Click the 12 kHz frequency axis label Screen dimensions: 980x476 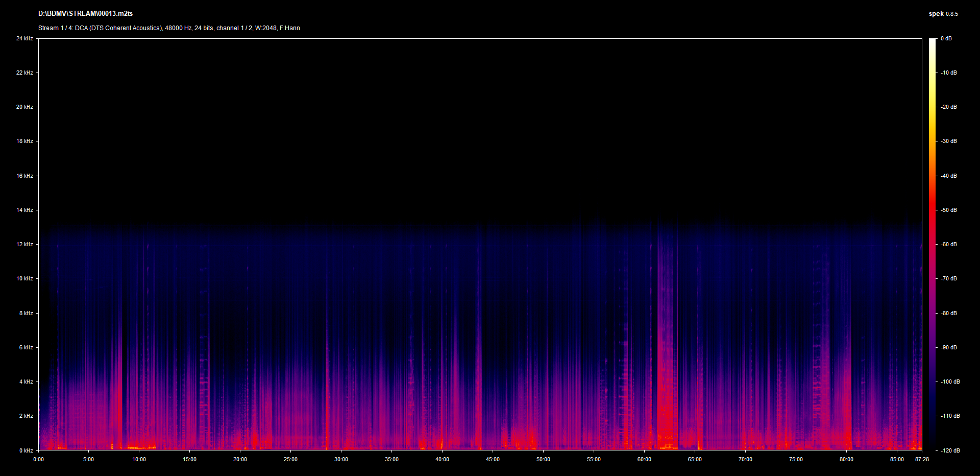click(x=24, y=245)
